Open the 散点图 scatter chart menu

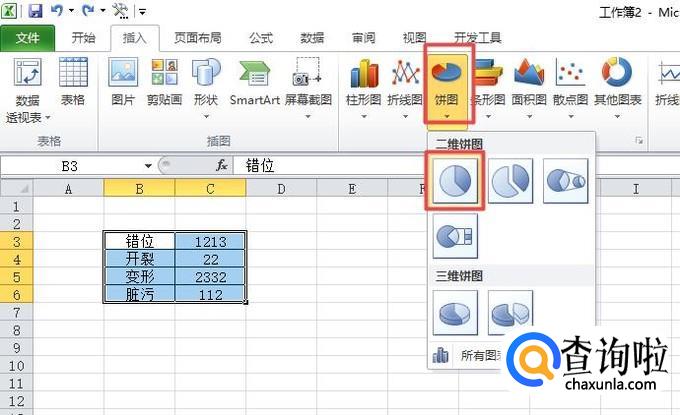[x=571, y=88]
